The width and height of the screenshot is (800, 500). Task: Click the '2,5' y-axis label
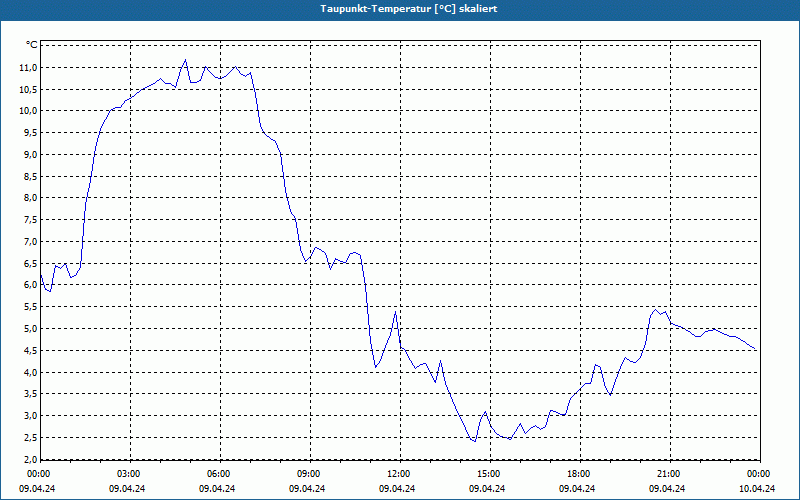(31, 437)
